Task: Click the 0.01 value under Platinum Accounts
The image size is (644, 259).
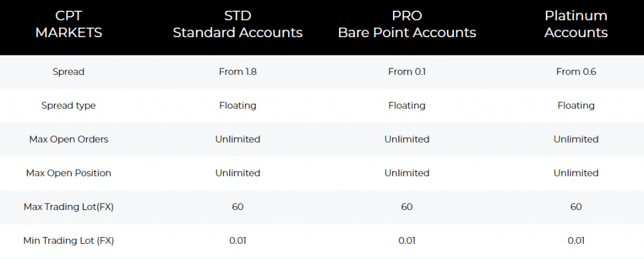Action: tap(576, 240)
